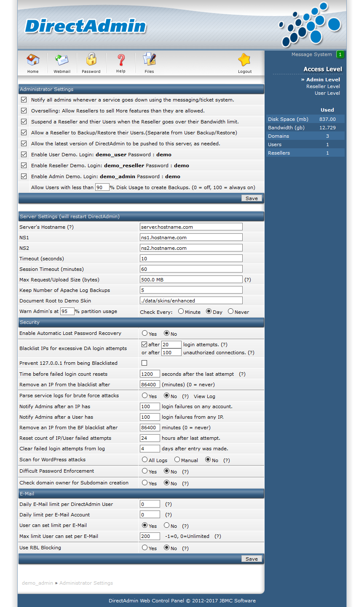The image size is (364, 607).
Task: Select Yes for Parse service logs
Action: pos(145,396)
